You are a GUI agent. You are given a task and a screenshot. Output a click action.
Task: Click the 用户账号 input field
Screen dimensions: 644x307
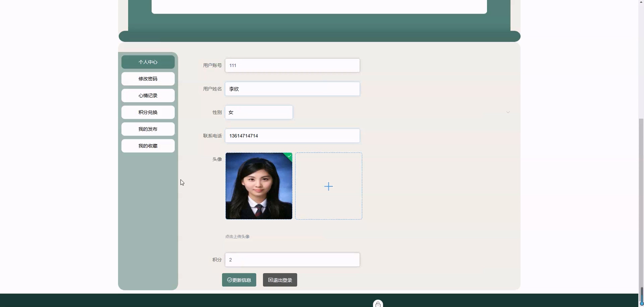click(x=292, y=66)
